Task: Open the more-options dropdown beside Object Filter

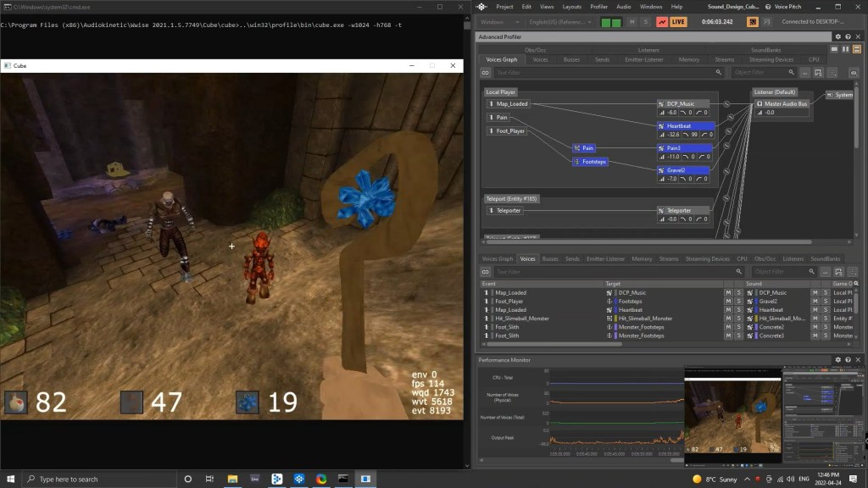Action: point(803,72)
